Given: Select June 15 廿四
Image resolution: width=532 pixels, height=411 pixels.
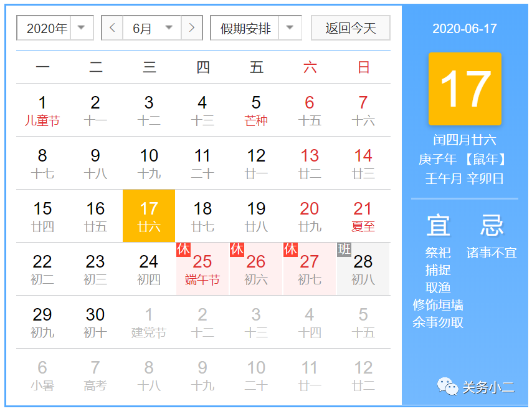Looking at the screenshot, I should [x=42, y=216].
